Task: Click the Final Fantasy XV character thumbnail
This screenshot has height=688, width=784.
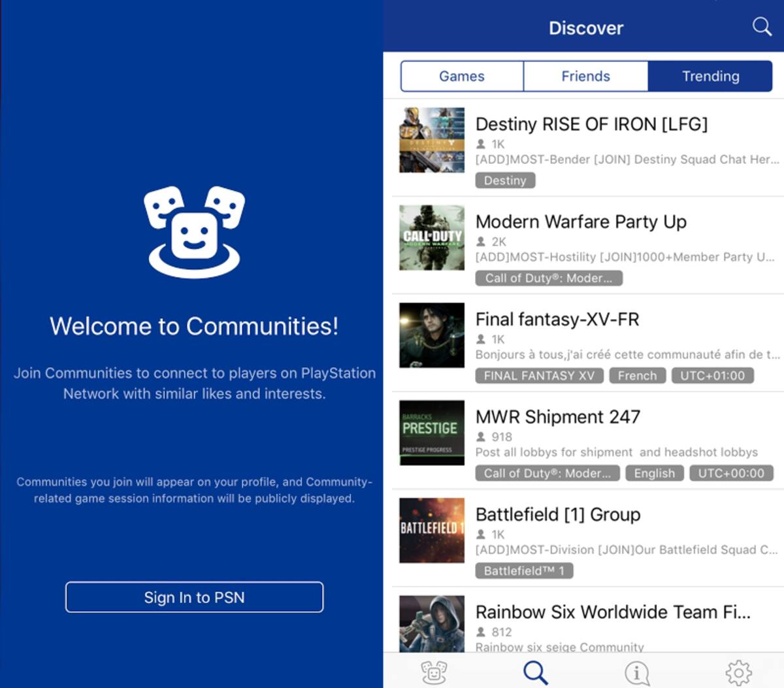Action: pos(432,335)
